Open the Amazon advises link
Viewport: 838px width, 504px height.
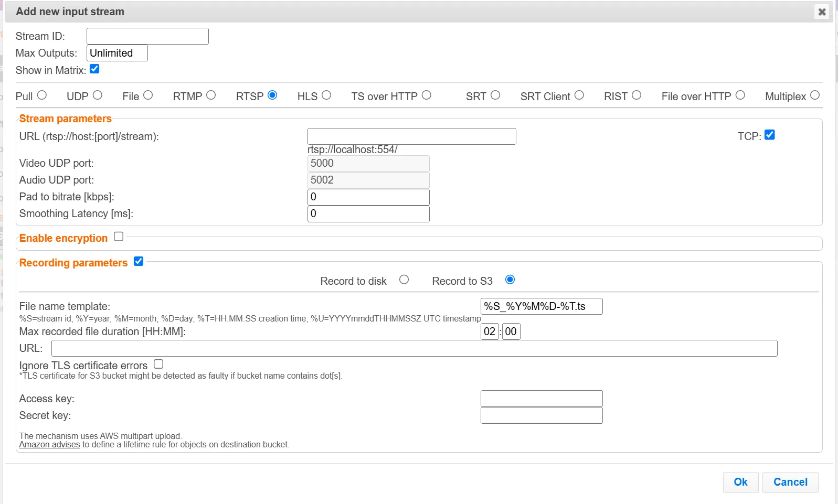49,445
